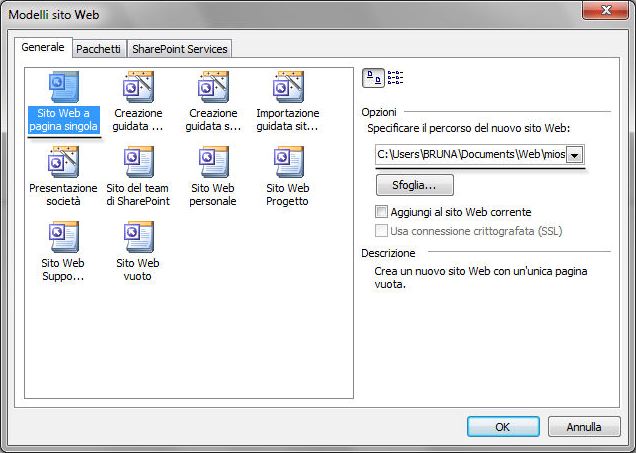The width and height of the screenshot is (636, 453).
Task: Pick the 'Presentazione società' template icon
Action: pyautogui.click(x=63, y=162)
